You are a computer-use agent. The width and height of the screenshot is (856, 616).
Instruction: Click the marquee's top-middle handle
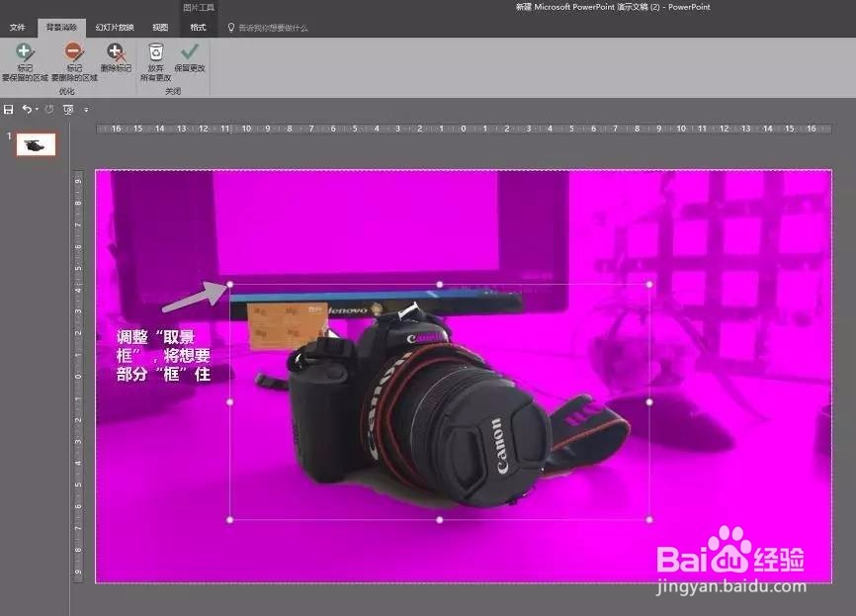[440, 284]
